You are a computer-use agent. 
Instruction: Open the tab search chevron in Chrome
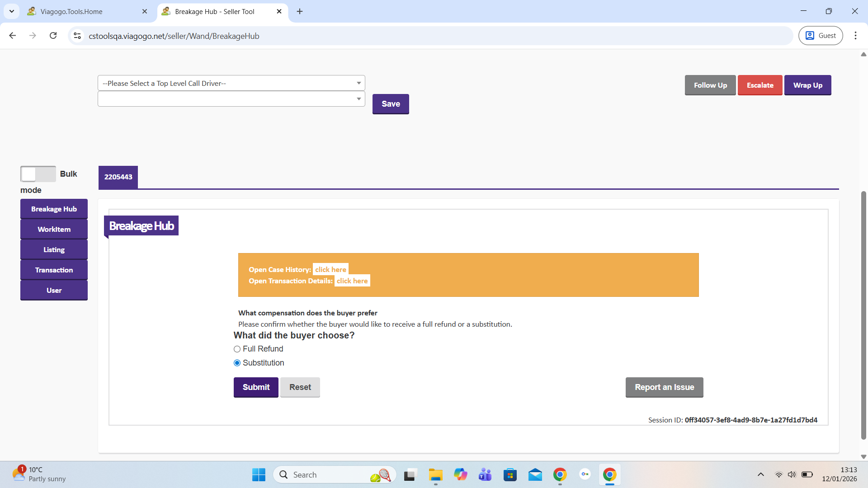12,11
